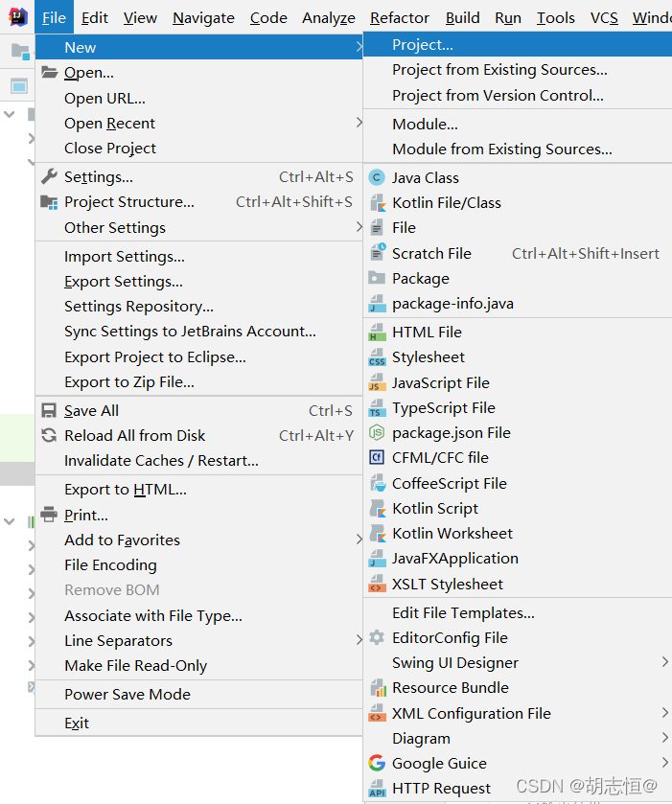This screenshot has height=804, width=672.
Task: Expand the Line Separators submenu arrow
Action: [x=359, y=639]
